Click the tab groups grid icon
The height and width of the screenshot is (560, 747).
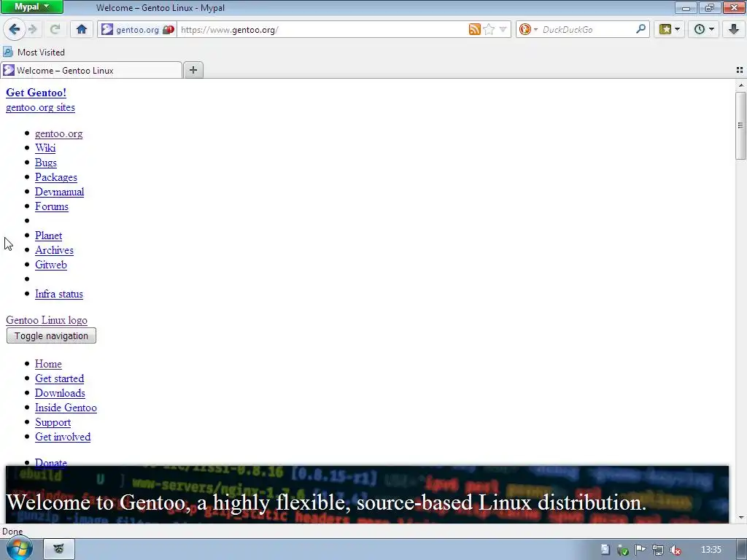tap(740, 70)
